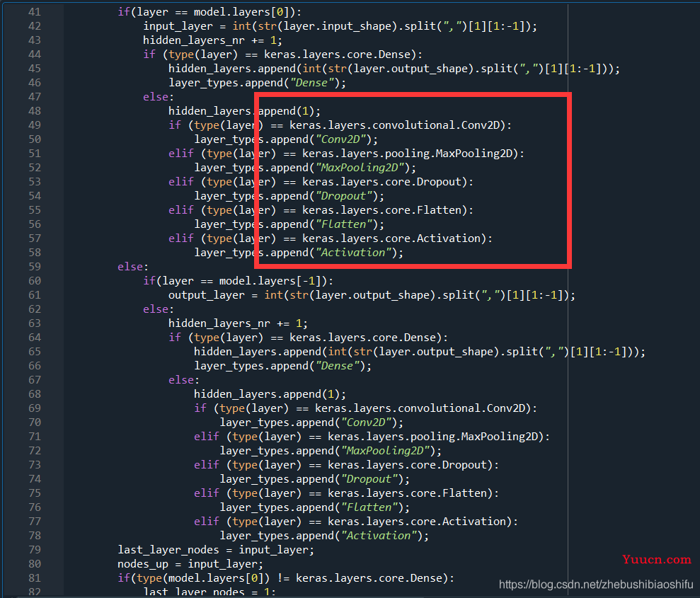Image resolution: width=700 pixels, height=598 pixels.
Task: Click the Dropout check on line 53
Action: pyautogui.click(x=321, y=182)
